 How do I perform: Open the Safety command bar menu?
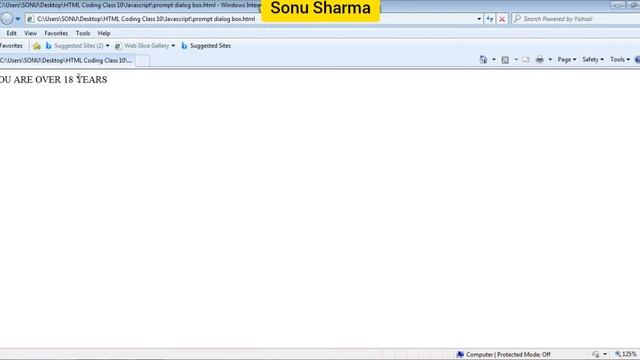click(593, 60)
